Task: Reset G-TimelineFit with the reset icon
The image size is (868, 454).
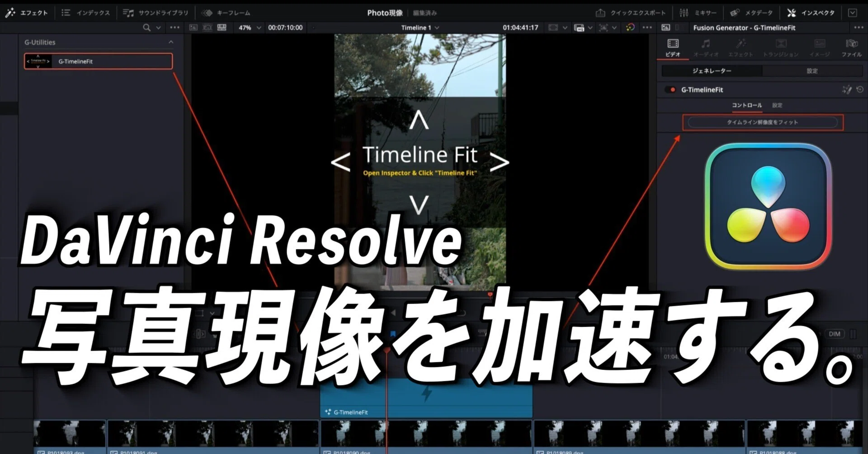Action: [860, 90]
